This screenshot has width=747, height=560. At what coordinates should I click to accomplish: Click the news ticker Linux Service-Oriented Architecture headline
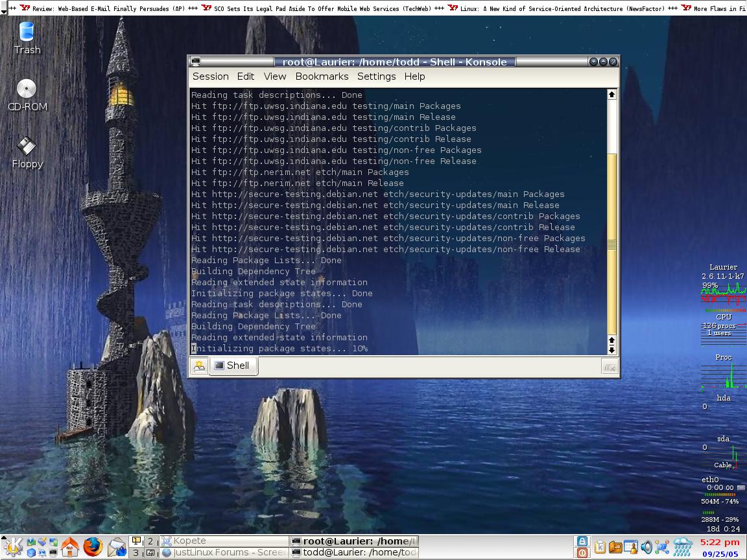[562, 8]
